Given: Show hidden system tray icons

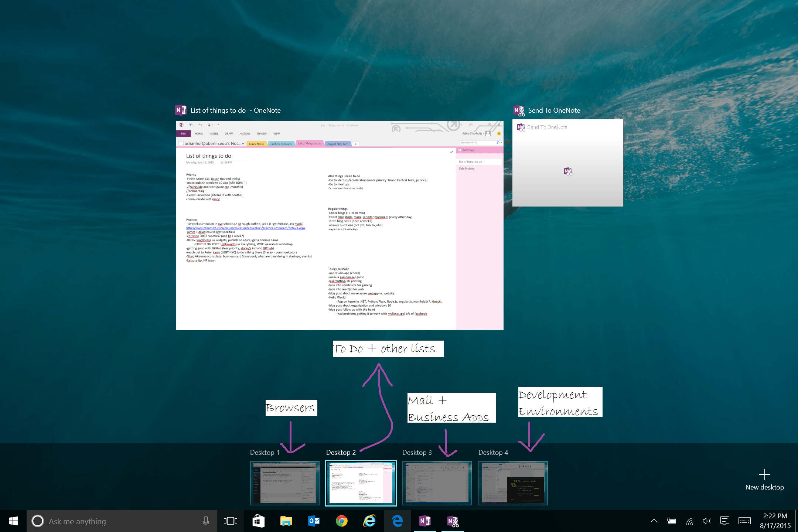Looking at the screenshot, I should coord(654,521).
